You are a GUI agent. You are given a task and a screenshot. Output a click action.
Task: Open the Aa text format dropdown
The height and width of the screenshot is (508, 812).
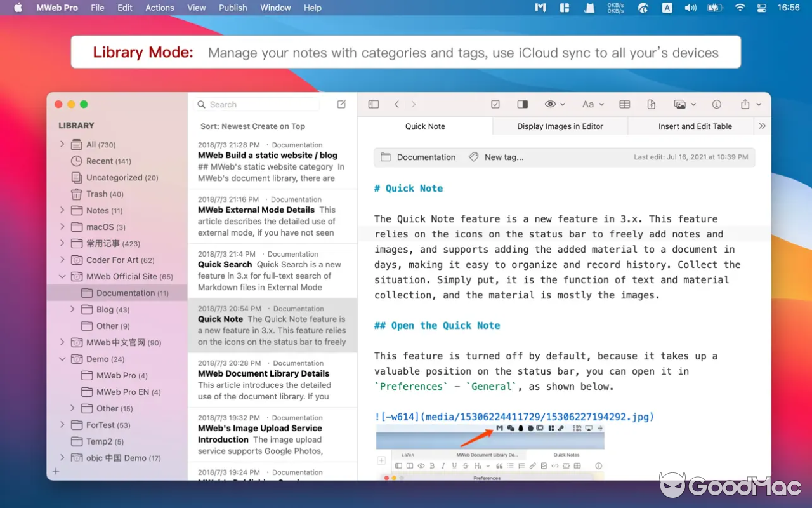click(591, 104)
